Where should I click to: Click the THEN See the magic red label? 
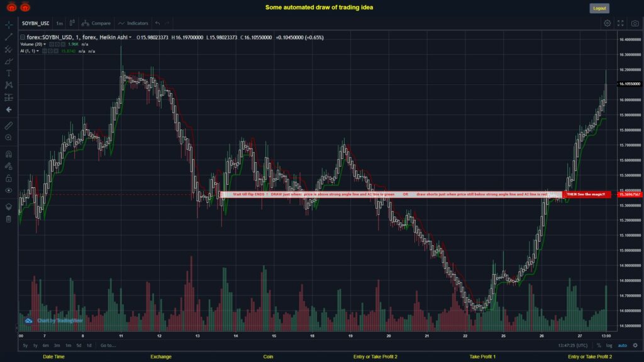pos(586,194)
